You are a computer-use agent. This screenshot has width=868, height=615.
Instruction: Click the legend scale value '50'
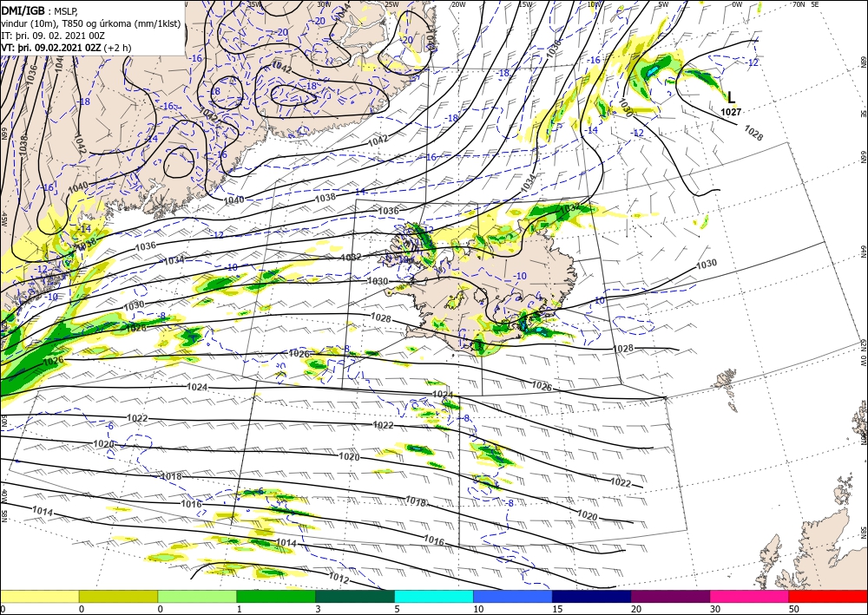tap(794, 609)
